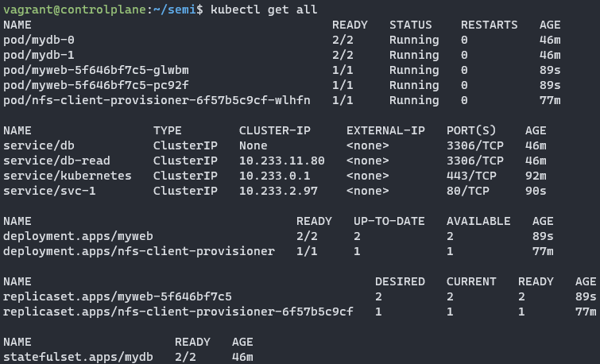The height and width of the screenshot is (364, 600).
Task: Click the 'STATUS' column header
Action: 411,25
